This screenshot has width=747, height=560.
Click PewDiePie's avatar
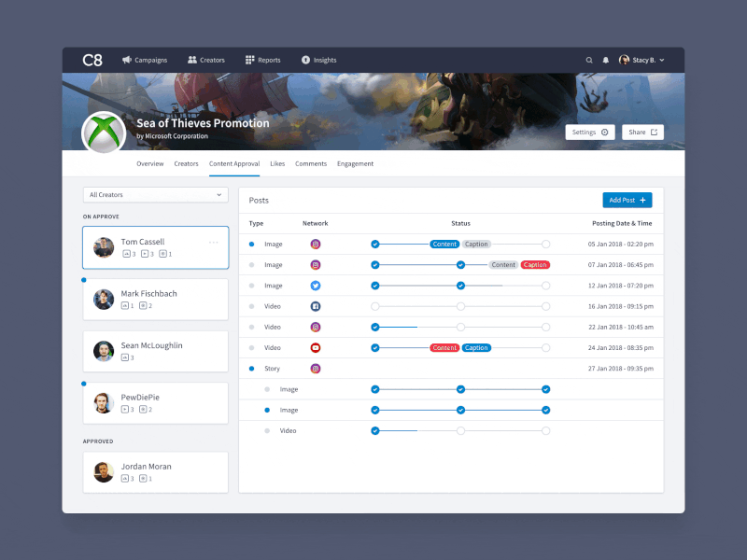click(x=104, y=403)
